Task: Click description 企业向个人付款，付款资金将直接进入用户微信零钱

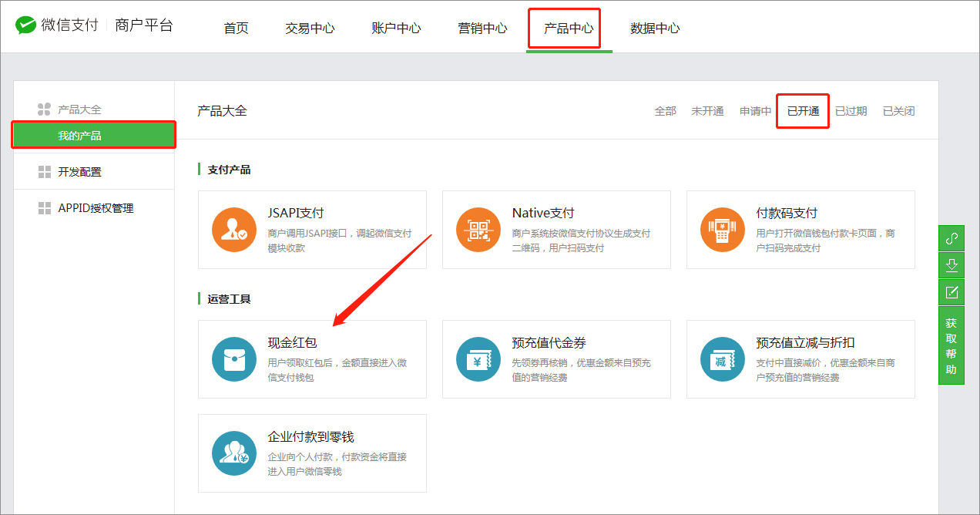Action: (337, 464)
